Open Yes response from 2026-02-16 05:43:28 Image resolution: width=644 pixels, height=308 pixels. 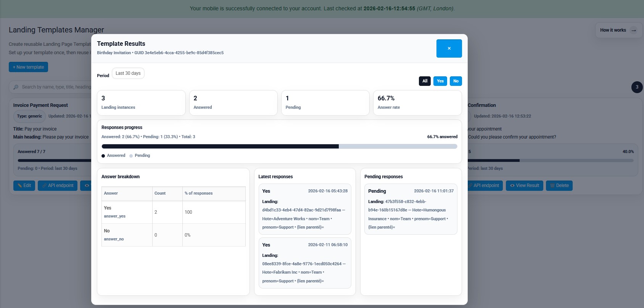305,209
